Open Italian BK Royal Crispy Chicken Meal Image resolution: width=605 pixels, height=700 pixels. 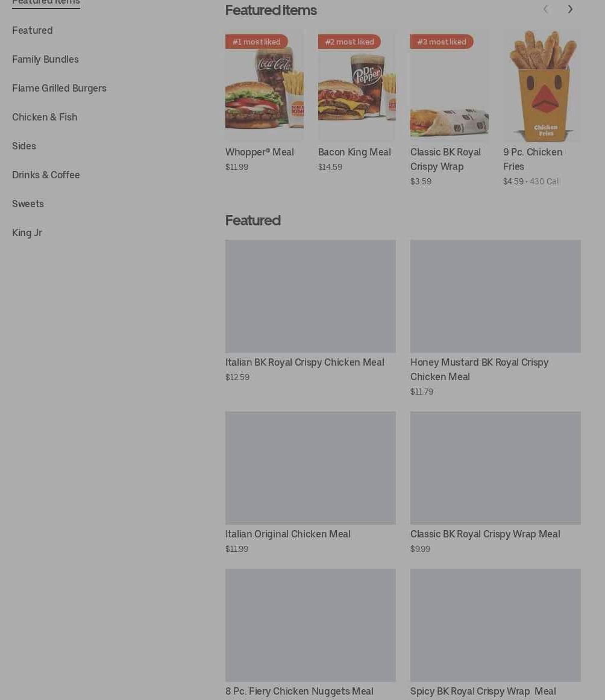310,311
